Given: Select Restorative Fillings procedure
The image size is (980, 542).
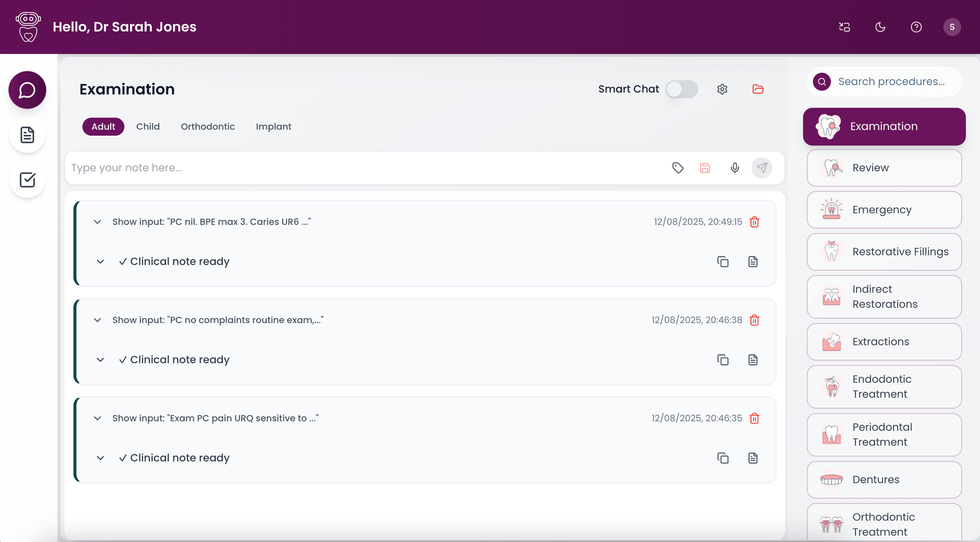Looking at the screenshot, I should [884, 252].
